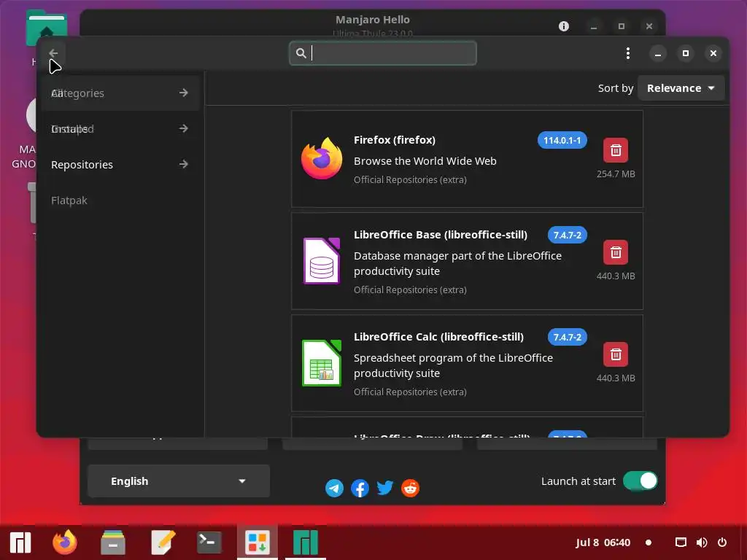The height and width of the screenshot is (560, 747).
Task: Open the volume control tray icon
Action: coord(702,542)
